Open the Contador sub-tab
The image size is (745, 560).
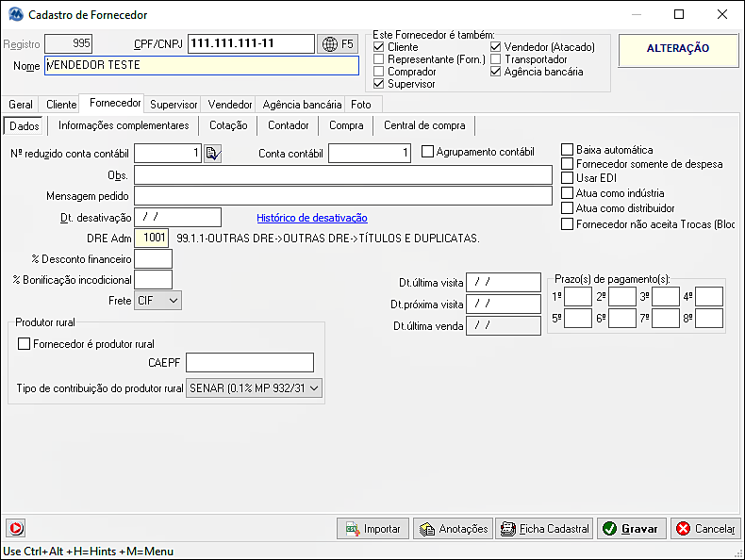tap(288, 125)
